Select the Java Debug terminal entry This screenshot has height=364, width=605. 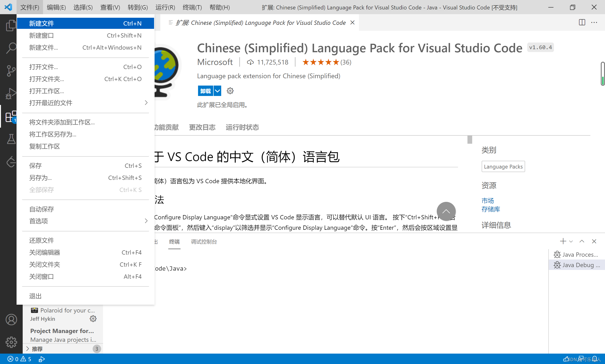pyautogui.click(x=577, y=265)
